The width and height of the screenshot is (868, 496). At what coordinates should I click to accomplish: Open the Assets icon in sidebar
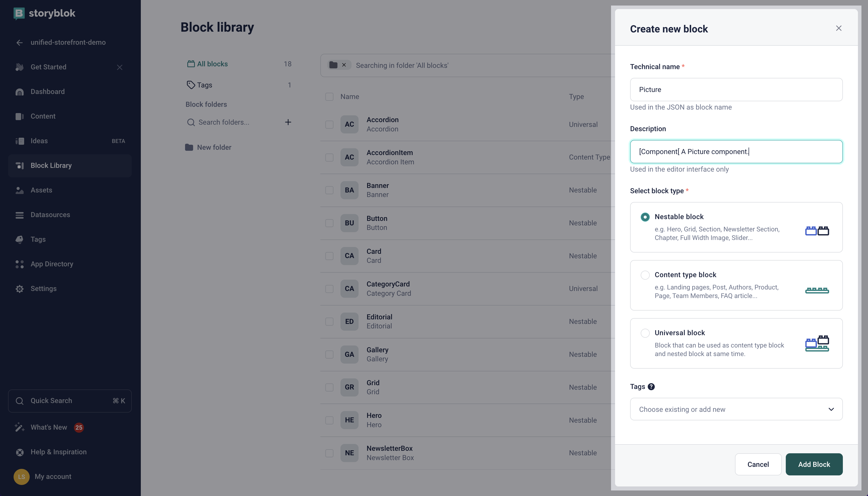[x=19, y=190]
